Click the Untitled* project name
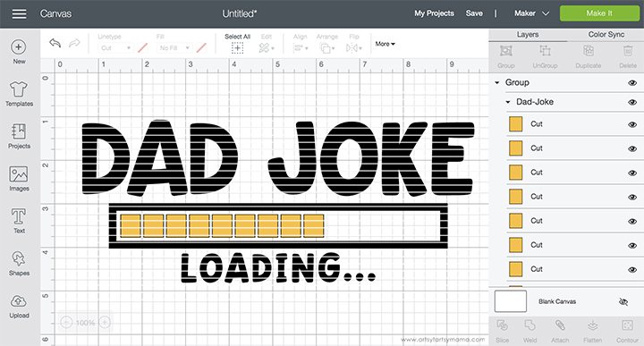644x346 pixels. (240, 13)
